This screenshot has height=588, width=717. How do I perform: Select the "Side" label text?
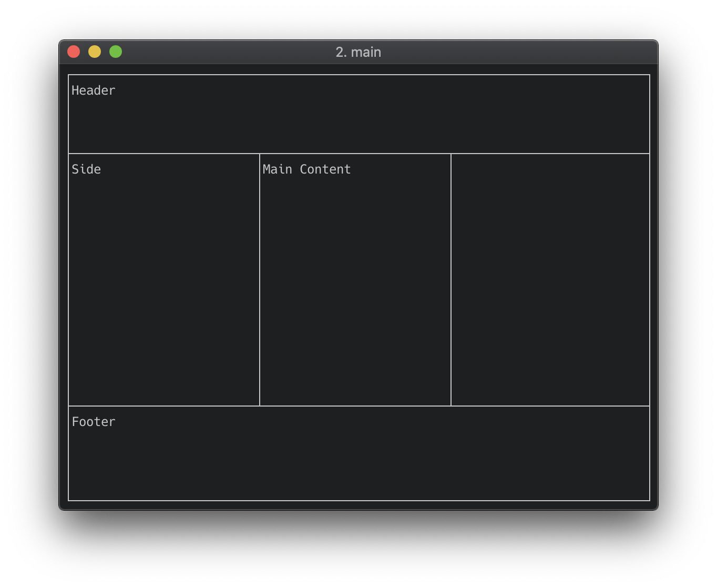[86, 169]
